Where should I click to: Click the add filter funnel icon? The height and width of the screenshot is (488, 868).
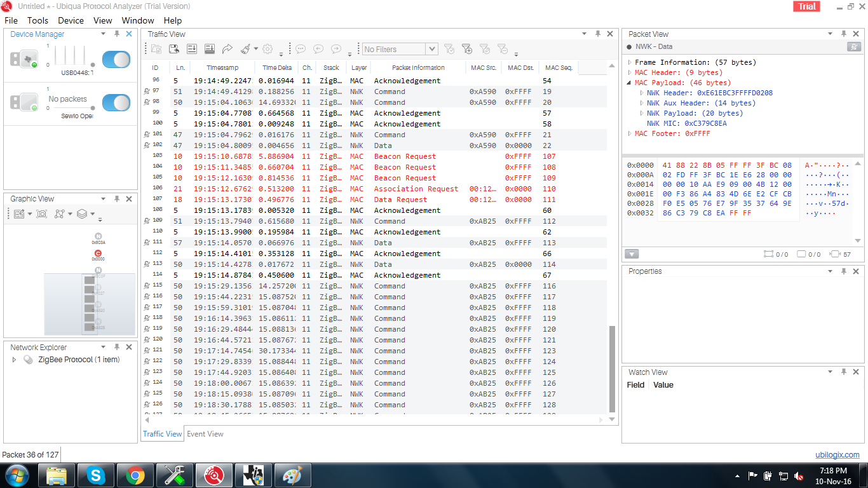467,49
